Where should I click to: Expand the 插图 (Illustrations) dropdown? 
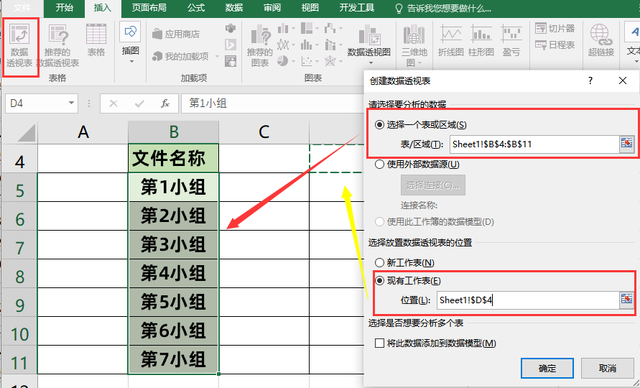tap(131, 62)
